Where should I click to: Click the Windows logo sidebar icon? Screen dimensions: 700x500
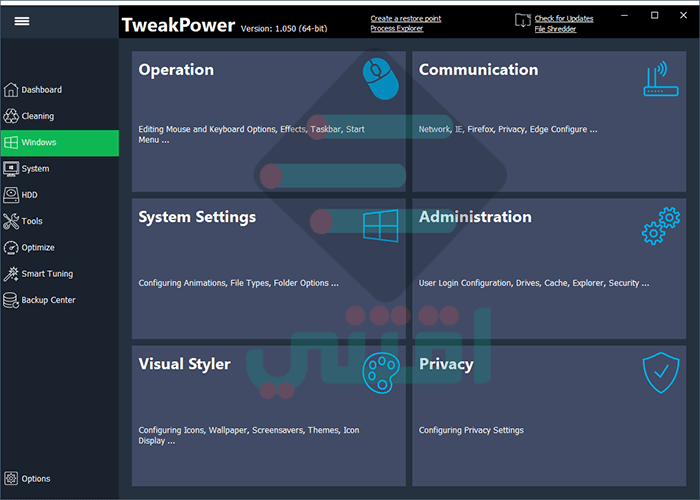[11, 142]
